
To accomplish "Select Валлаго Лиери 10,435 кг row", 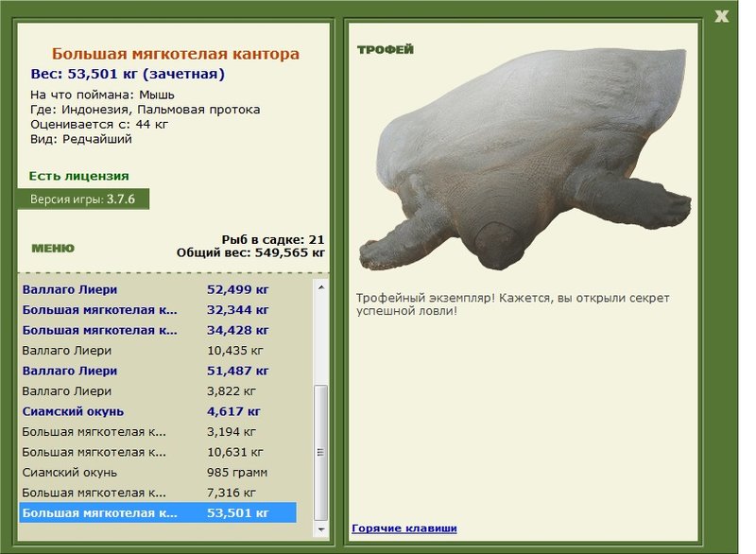I will 158,351.
